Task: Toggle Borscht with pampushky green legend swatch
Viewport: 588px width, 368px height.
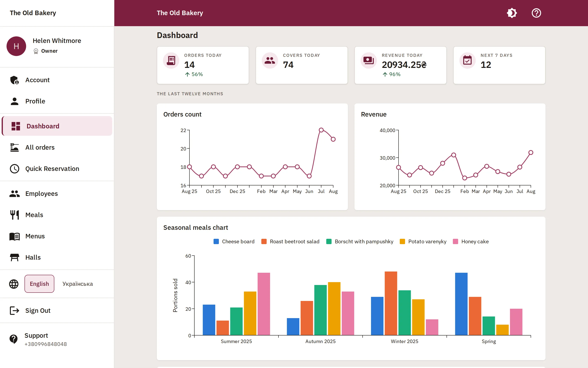Action: click(329, 241)
